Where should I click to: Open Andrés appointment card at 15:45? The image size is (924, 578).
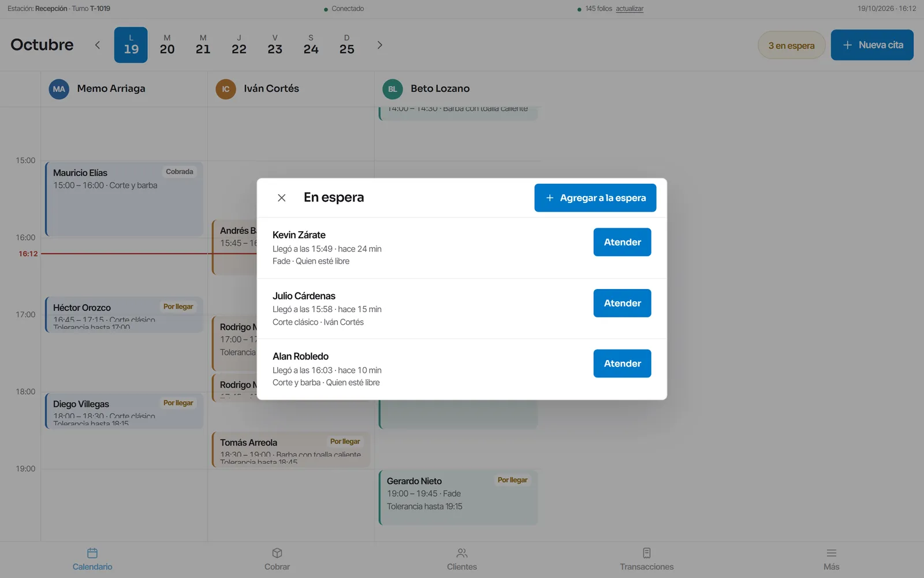click(234, 247)
